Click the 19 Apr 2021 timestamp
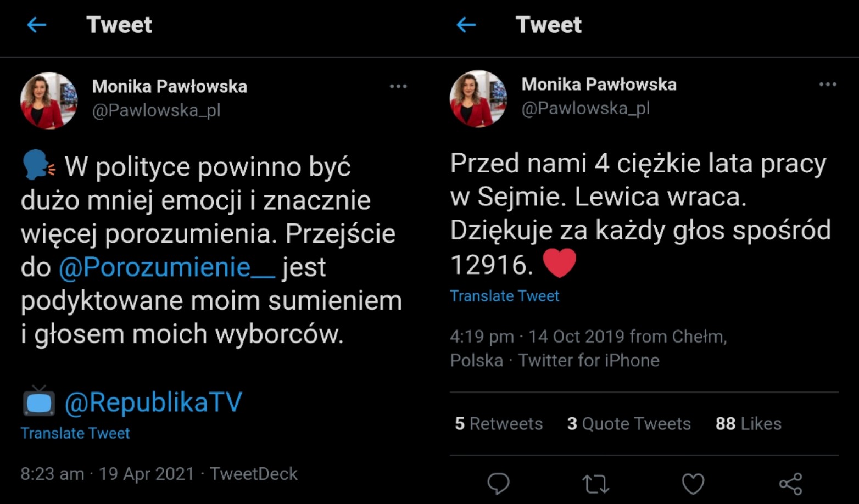This screenshot has width=859, height=504. click(x=146, y=474)
